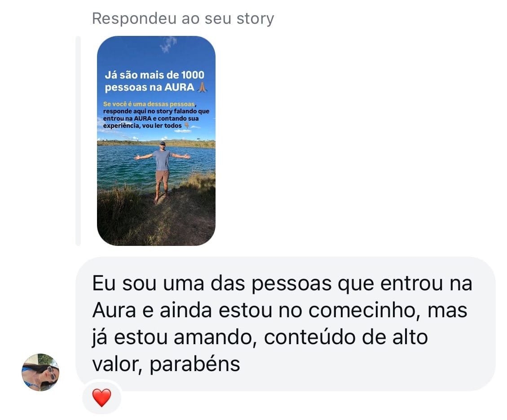The width and height of the screenshot is (507, 420).
Task: Open the replied story thumbnail
Action: pos(156,141)
